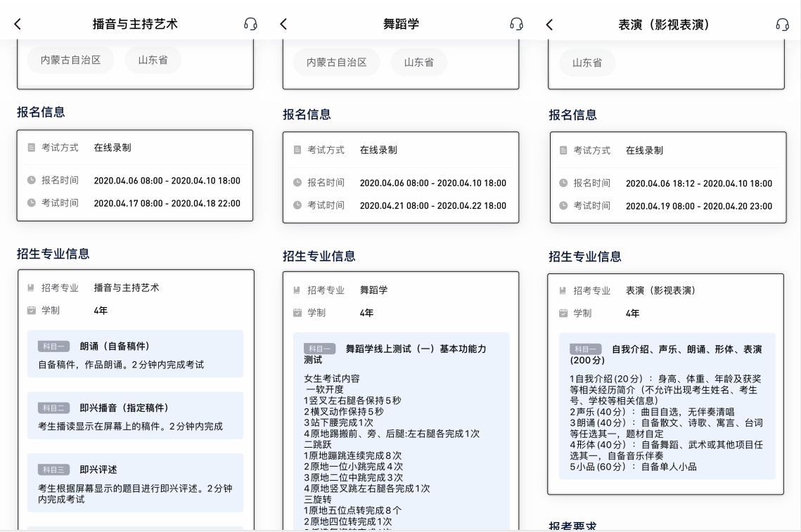This screenshot has width=801, height=532.
Task: Open customer service headset on 表演（影视表演） page
Action: pyautogui.click(x=782, y=25)
